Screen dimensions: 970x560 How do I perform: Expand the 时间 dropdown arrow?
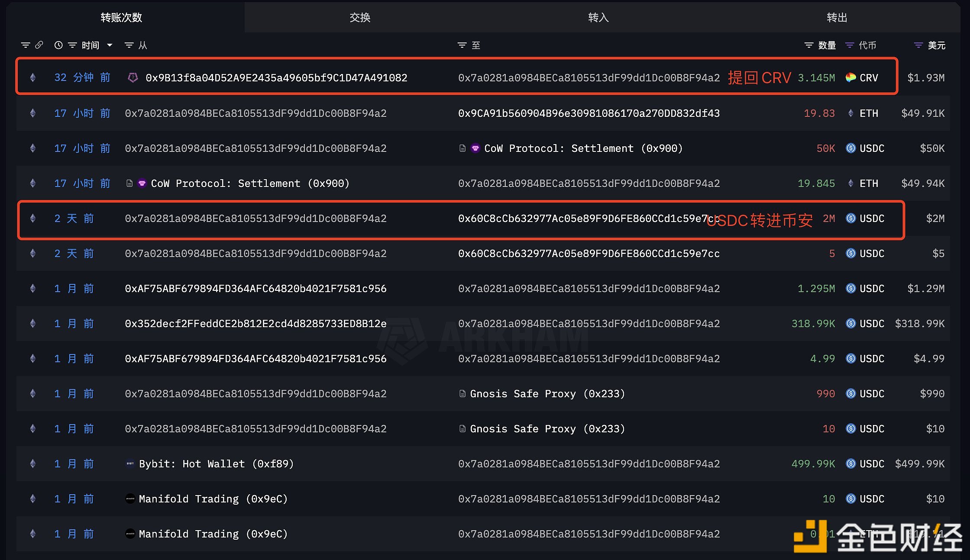[110, 45]
